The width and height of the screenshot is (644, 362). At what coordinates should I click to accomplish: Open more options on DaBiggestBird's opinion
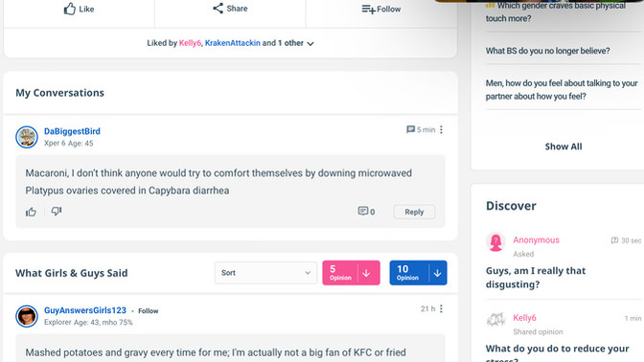(x=441, y=129)
